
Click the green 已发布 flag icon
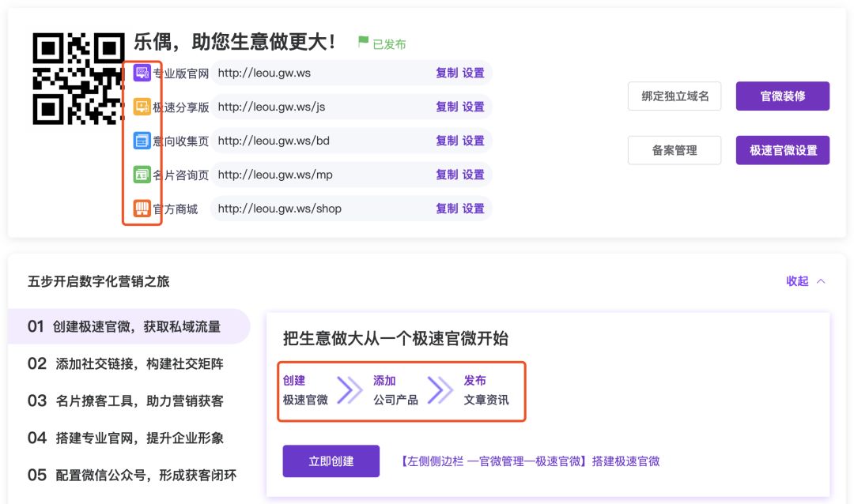tap(363, 42)
